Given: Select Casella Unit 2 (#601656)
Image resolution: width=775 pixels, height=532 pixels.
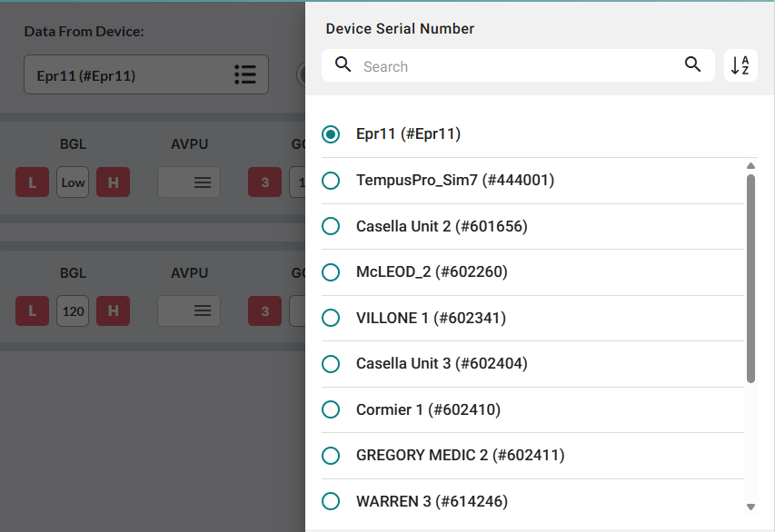Looking at the screenshot, I should pos(332,226).
